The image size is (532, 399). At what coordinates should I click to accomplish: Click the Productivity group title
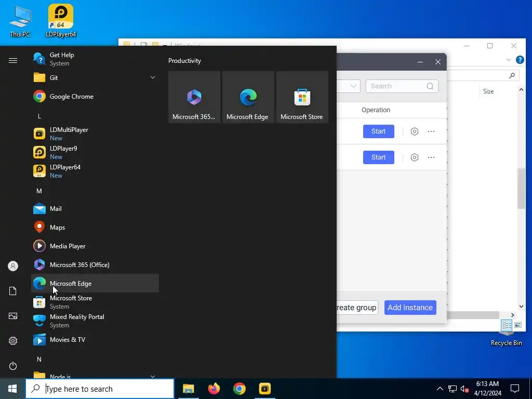(184, 61)
